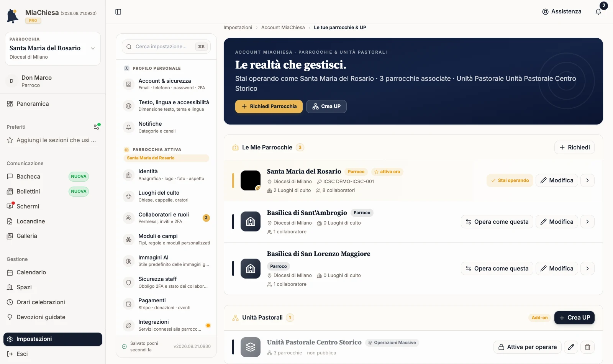Open Orari celebrazioni in the sidebar

coord(53,302)
